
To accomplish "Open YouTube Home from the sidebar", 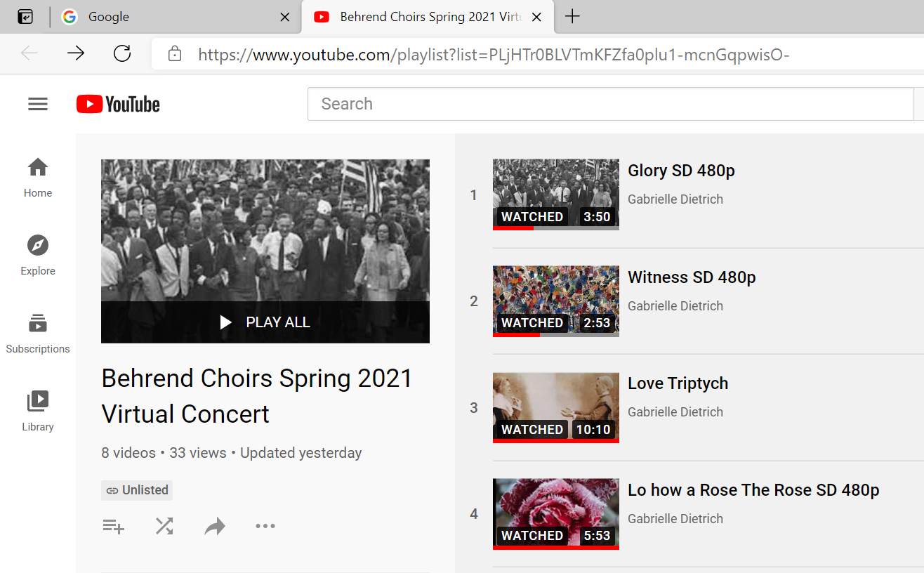I will pyautogui.click(x=37, y=177).
